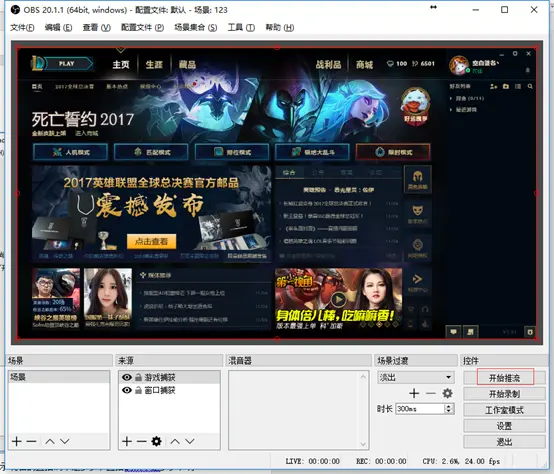Viewport: 554px width, 474px height.
Task: Hide the 游戏捕获 source with its eye icon
Action: point(126,377)
